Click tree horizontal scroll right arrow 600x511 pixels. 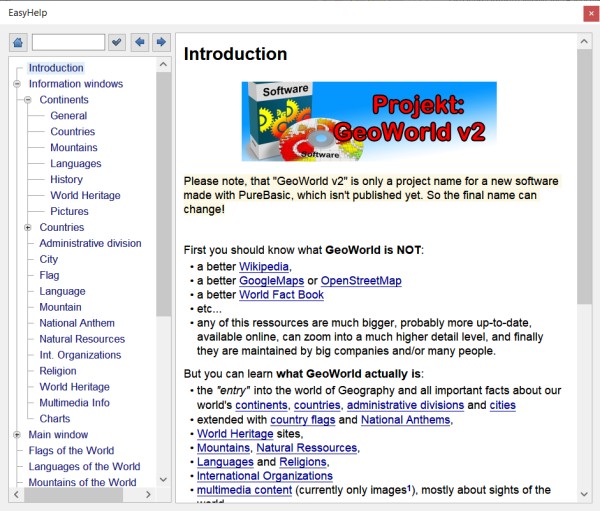pyautogui.click(x=148, y=495)
